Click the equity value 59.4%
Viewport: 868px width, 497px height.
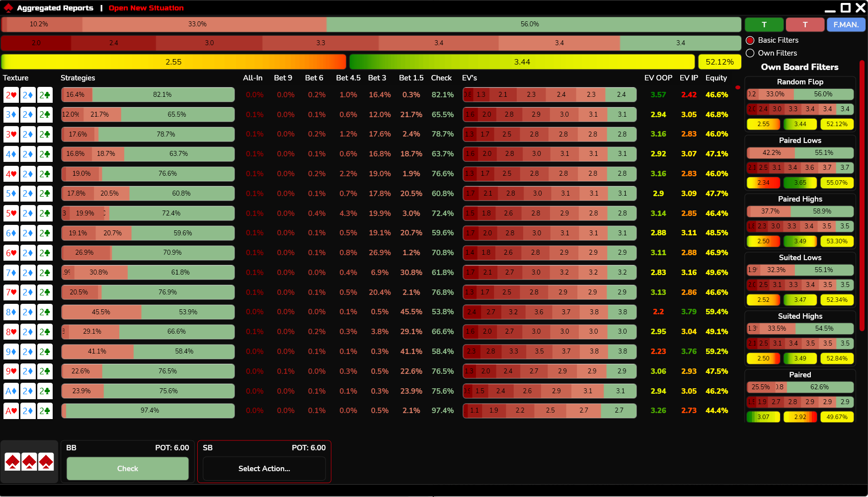(716, 312)
